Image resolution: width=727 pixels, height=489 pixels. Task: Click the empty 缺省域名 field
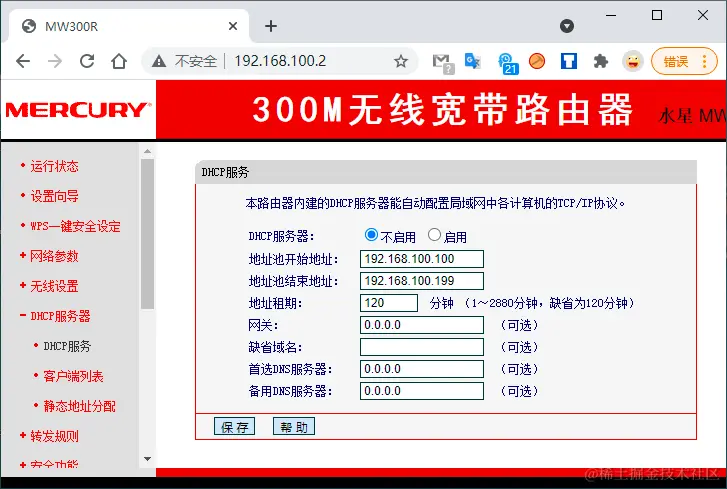tap(421, 347)
